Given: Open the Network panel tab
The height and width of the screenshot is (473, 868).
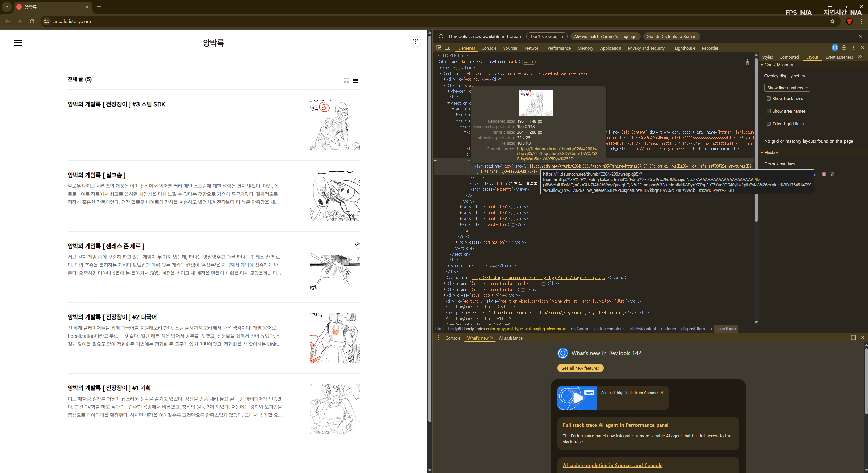Looking at the screenshot, I should (x=532, y=48).
